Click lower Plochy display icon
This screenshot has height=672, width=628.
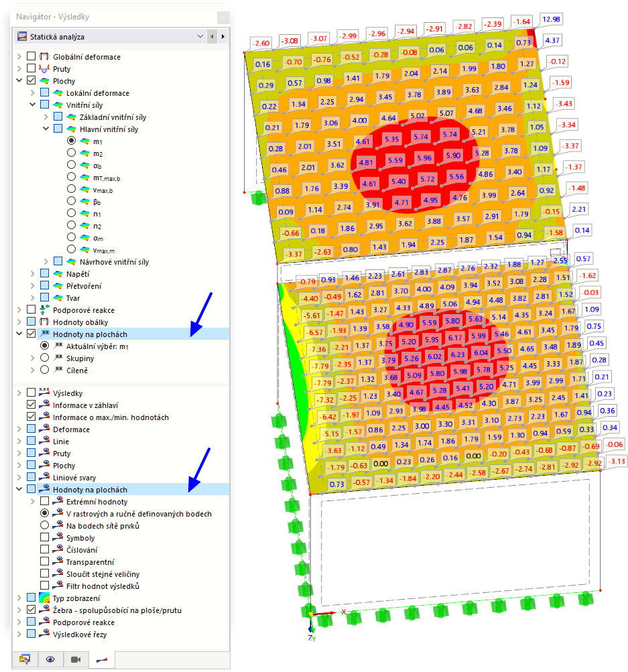coord(44,465)
